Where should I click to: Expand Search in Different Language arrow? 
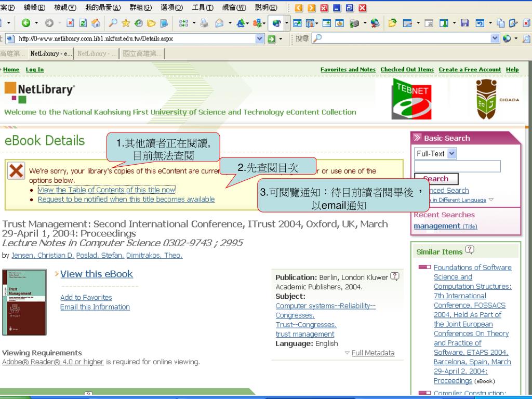tap(491, 200)
